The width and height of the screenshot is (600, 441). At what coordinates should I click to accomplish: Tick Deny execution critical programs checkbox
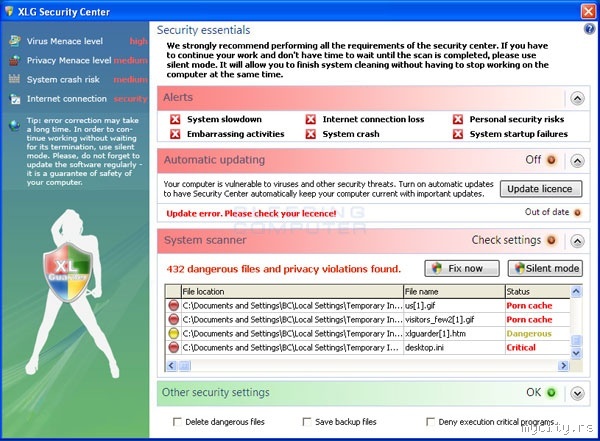tap(430, 422)
